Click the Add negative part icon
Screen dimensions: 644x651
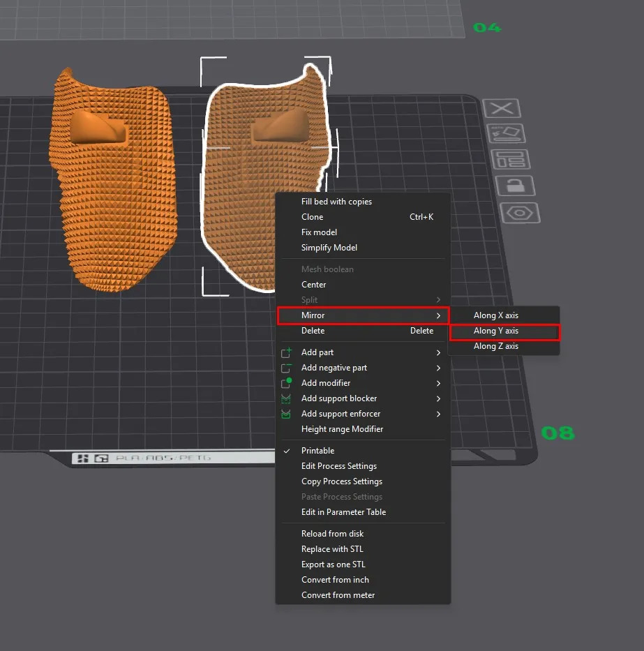click(286, 368)
